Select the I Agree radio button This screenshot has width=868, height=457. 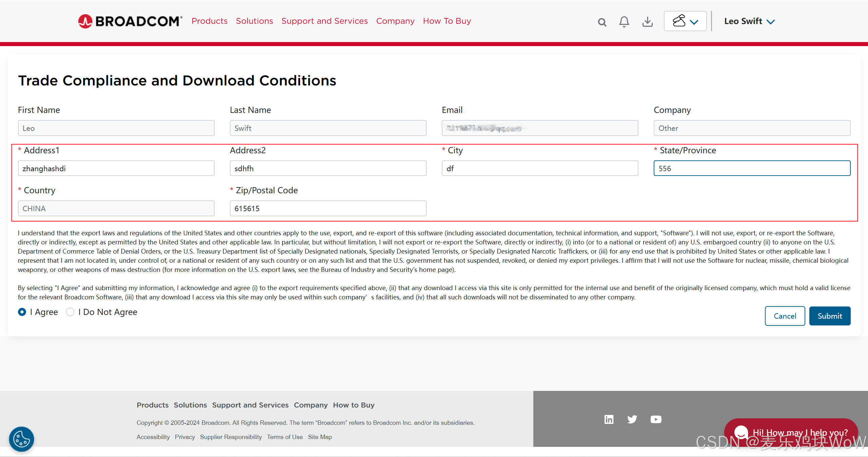point(22,312)
